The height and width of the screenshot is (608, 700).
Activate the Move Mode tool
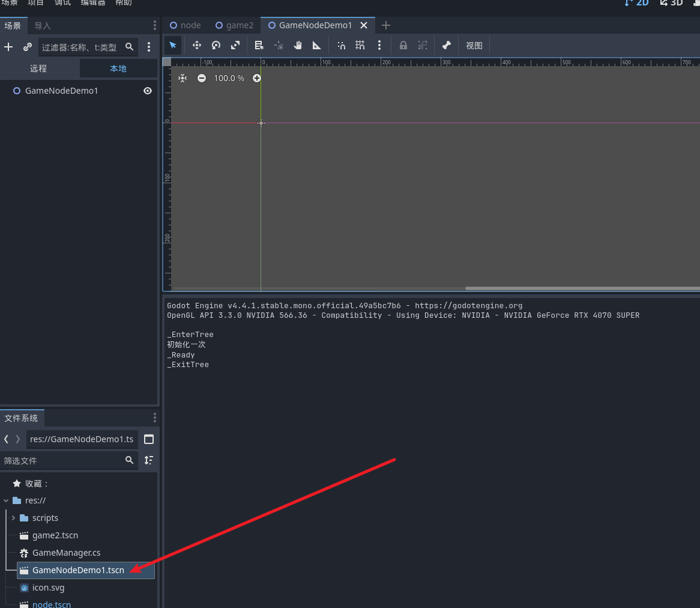196,45
